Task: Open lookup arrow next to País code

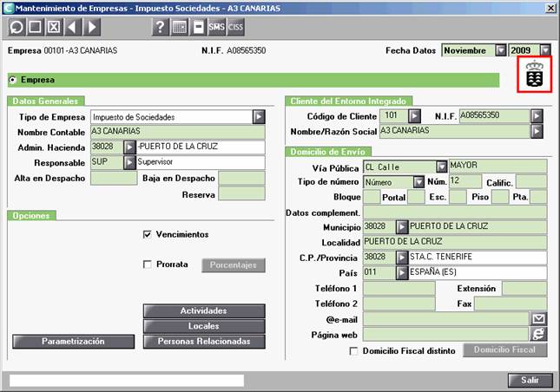Action: (x=402, y=272)
